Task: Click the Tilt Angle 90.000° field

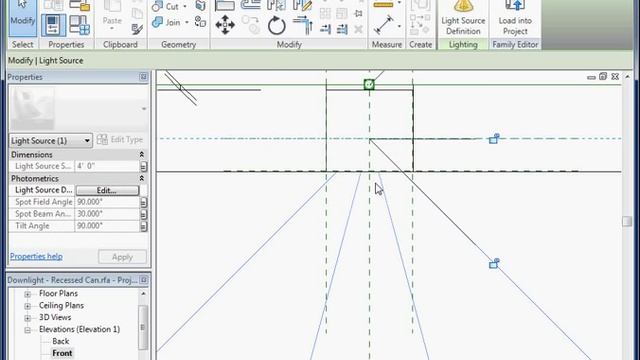Action: [107, 226]
